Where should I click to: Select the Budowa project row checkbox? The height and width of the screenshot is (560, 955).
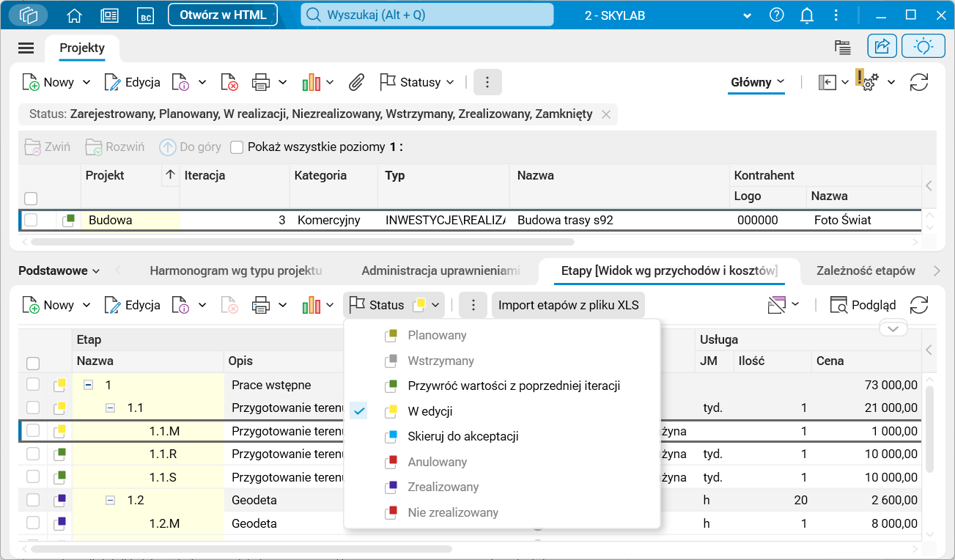pos(32,220)
